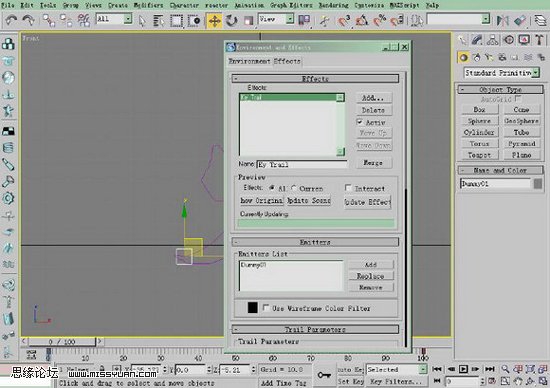Switch to the Effects tab

pyautogui.click(x=287, y=61)
